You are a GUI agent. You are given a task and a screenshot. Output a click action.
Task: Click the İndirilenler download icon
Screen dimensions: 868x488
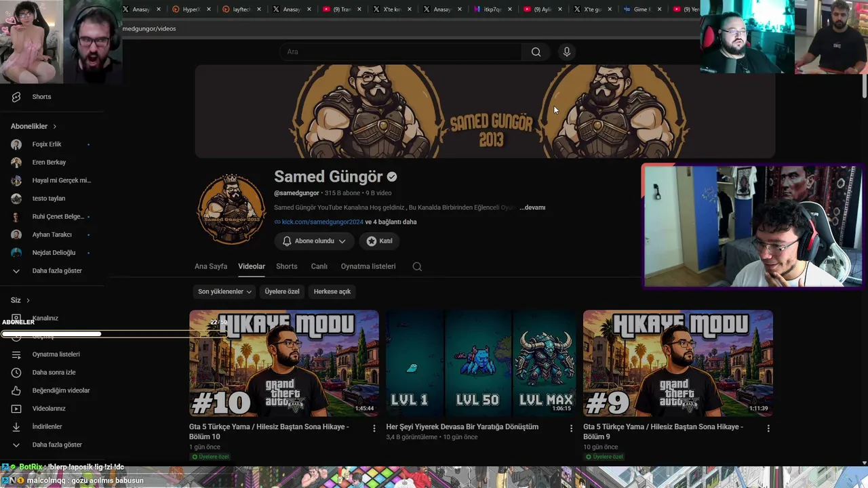coord(16,427)
